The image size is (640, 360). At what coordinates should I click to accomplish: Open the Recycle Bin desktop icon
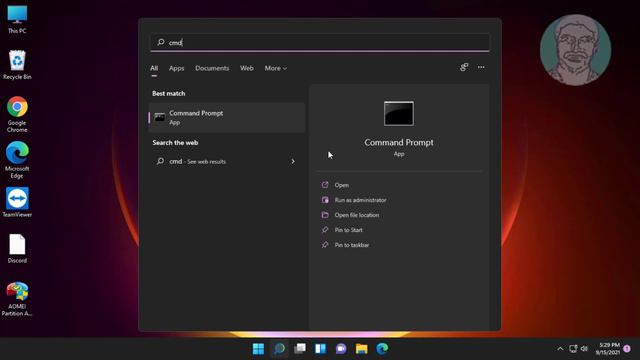[17, 65]
